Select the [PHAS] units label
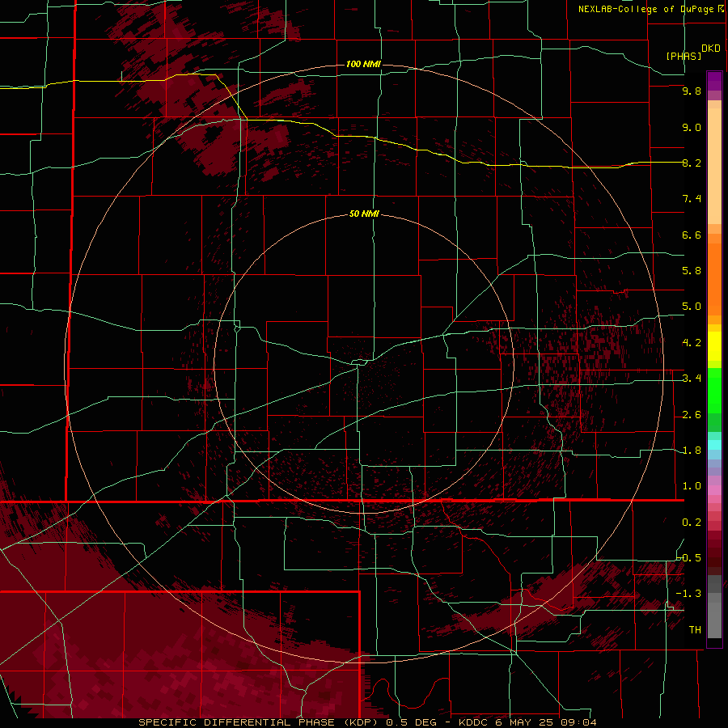This screenshot has height=728, width=728. click(684, 56)
